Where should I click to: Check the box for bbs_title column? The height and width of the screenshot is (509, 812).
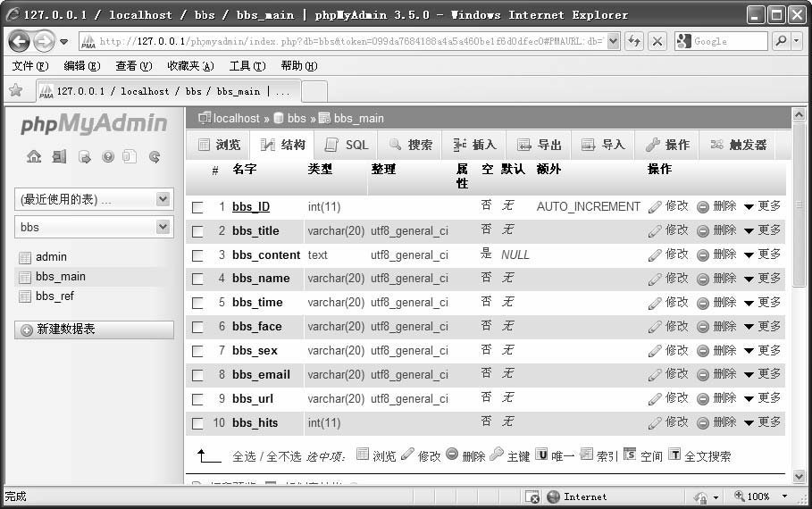[x=197, y=231]
